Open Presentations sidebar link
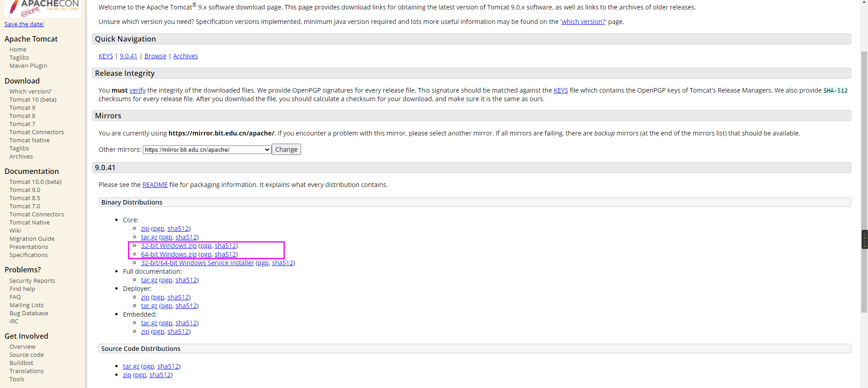Viewport: 868px width, 388px height. [28, 247]
